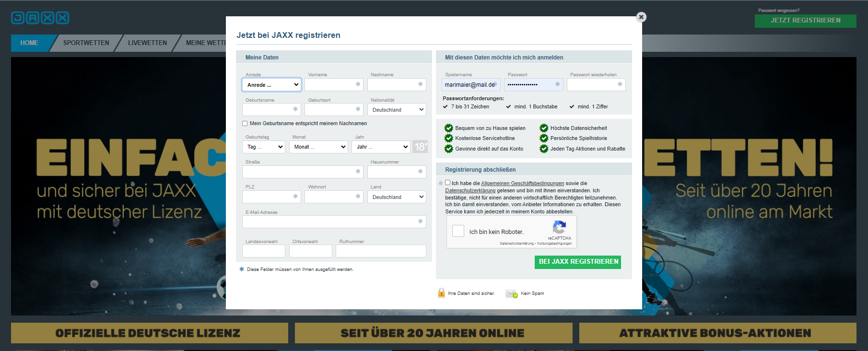The height and width of the screenshot is (351, 868).
Task: Click the JAXX logo
Action: (40, 18)
